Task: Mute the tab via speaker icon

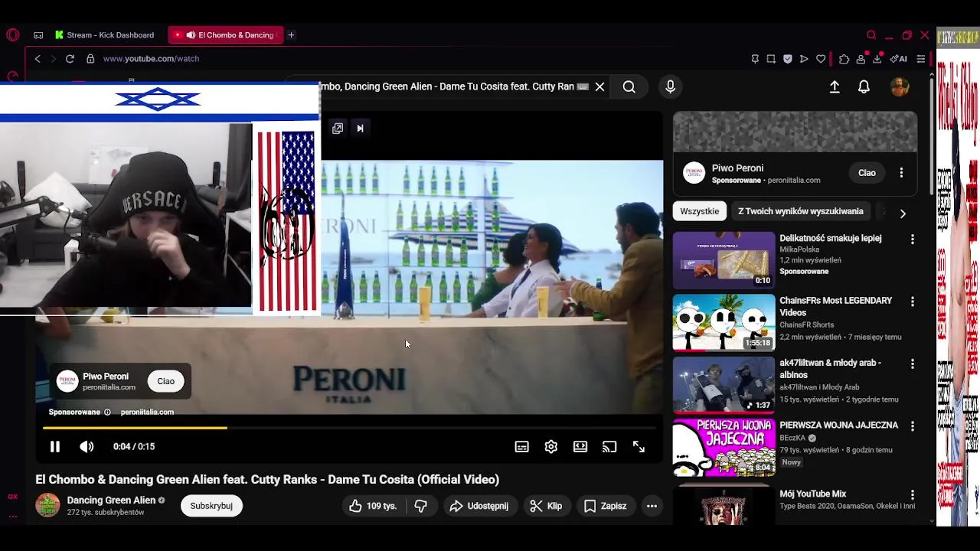Action: (191, 34)
